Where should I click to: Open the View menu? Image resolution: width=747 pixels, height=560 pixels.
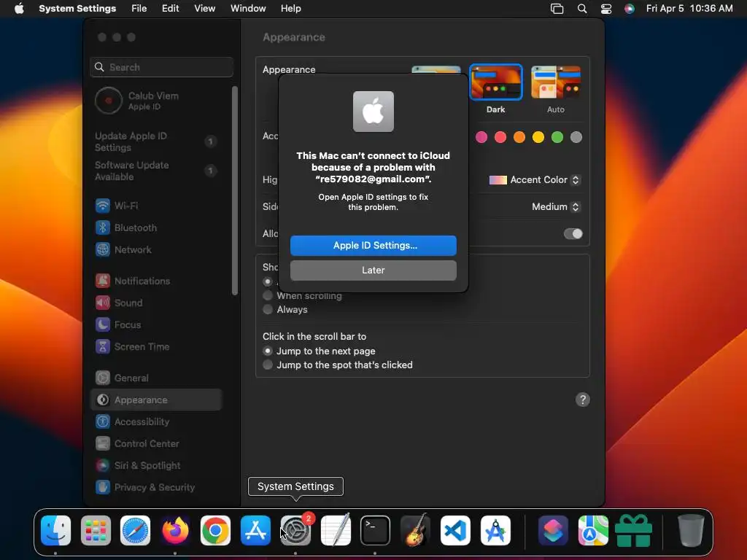204,9
